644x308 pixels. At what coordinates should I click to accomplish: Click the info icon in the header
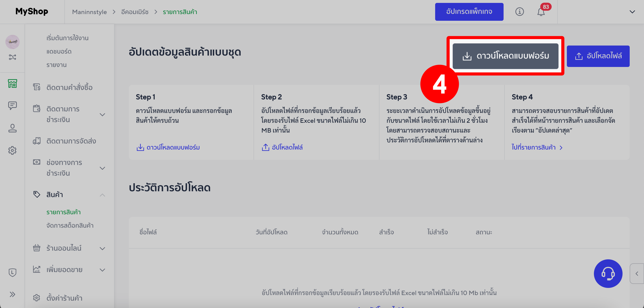click(x=520, y=12)
